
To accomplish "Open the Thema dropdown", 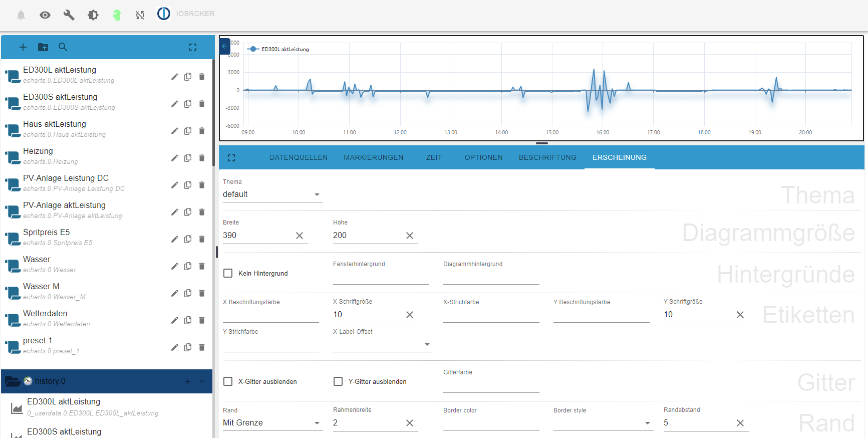I will coord(272,194).
